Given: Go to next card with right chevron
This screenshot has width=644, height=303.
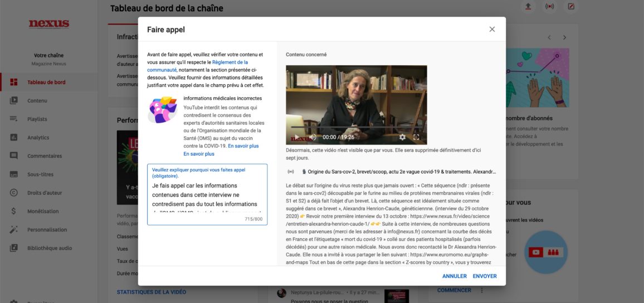Looking at the screenshot, I should [564, 37].
